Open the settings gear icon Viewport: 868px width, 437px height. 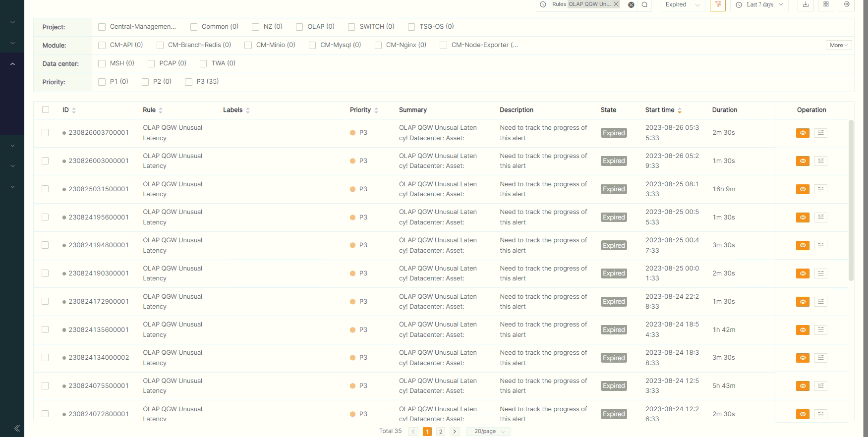847,5
